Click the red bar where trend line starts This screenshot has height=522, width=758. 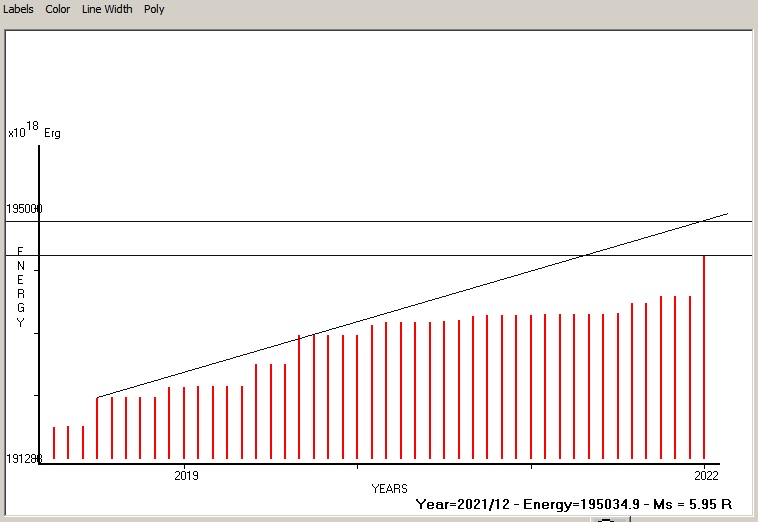[x=97, y=428]
